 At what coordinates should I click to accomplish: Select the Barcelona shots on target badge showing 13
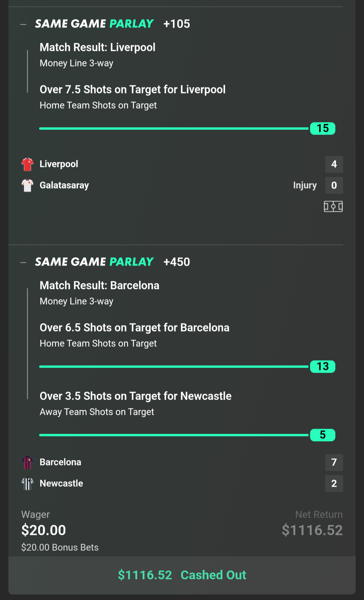click(323, 367)
